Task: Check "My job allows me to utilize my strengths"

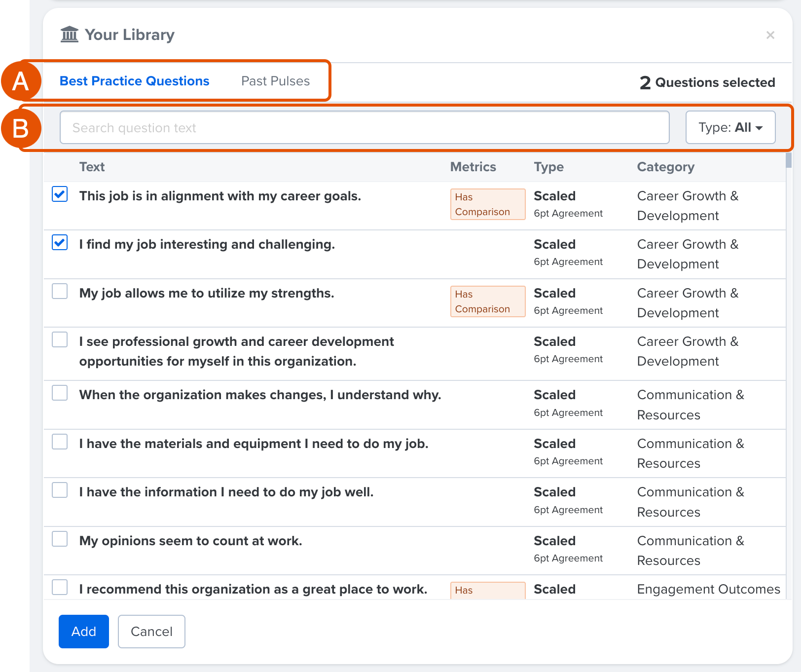Action: 59,291
